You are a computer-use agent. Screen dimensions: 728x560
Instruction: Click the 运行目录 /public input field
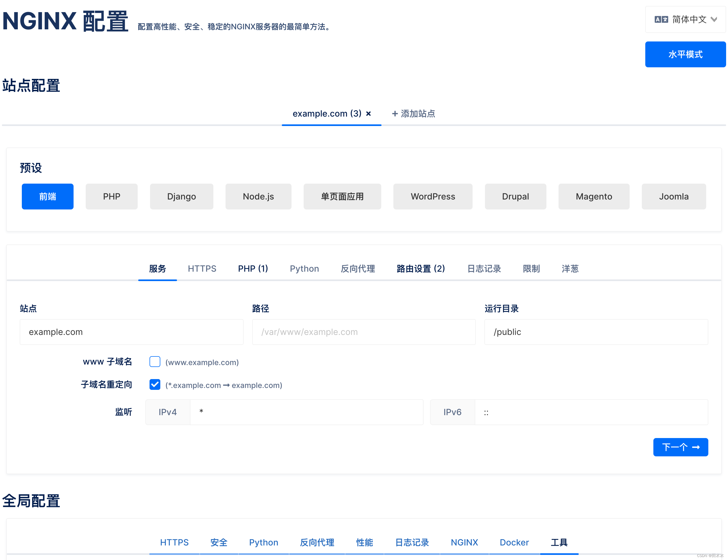(x=596, y=332)
